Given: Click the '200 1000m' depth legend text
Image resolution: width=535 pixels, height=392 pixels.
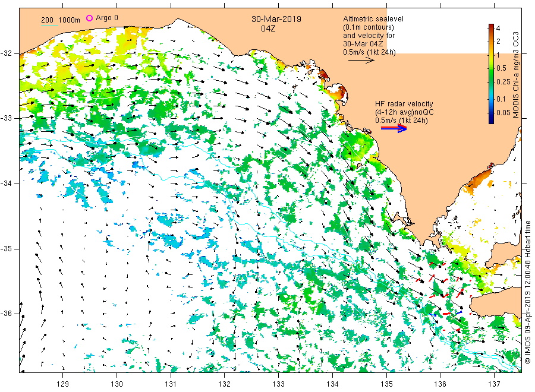Looking at the screenshot, I should tap(61, 20).
